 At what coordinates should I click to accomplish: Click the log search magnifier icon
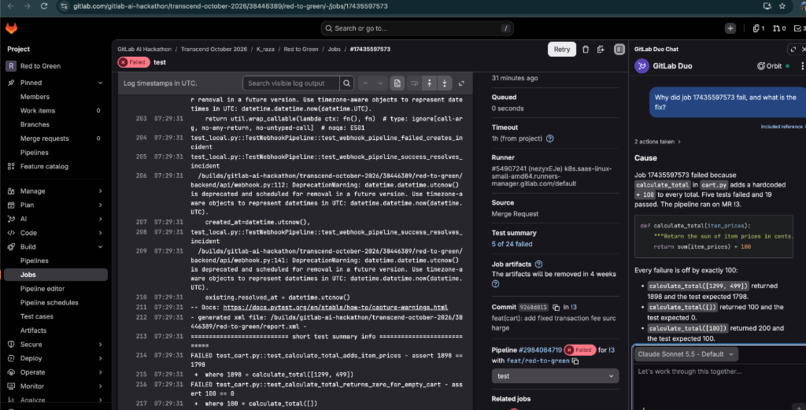click(x=347, y=83)
